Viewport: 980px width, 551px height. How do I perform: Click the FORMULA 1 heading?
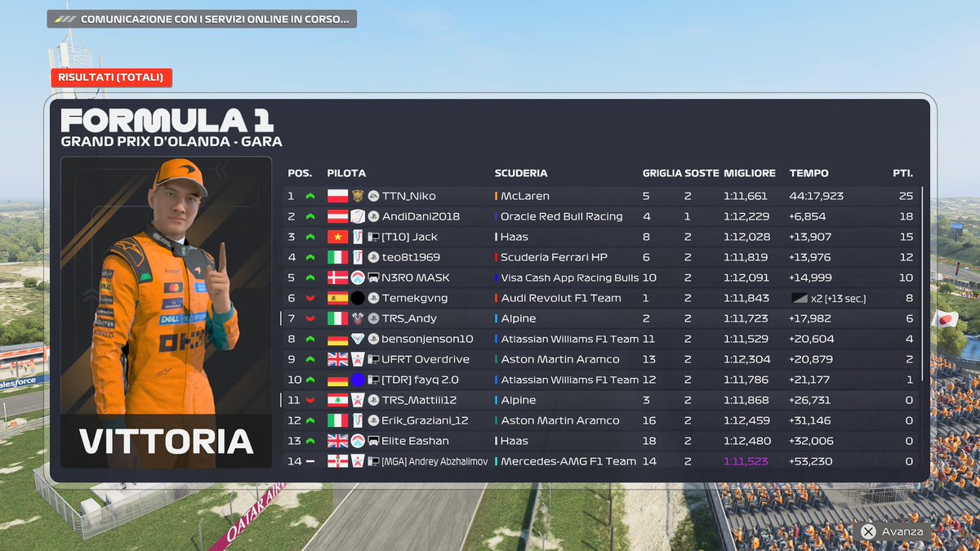tap(167, 119)
